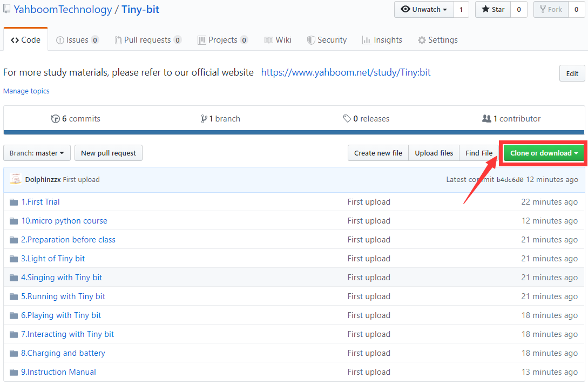Click the Security tab shield icon
This screenshot has height=385, width=588.
(x=311, y=40)
